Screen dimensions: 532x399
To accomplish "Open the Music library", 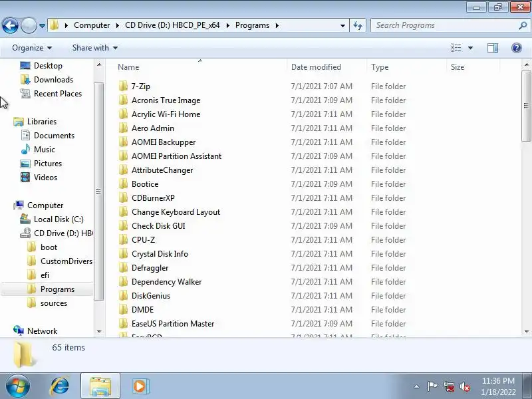I will (38, 149).
